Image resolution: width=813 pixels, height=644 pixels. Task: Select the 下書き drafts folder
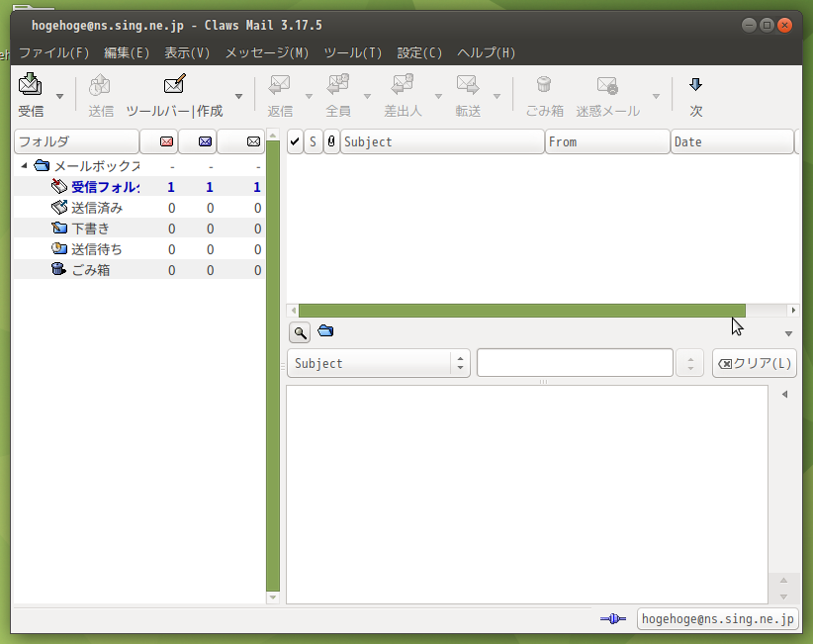coord(138,229)
